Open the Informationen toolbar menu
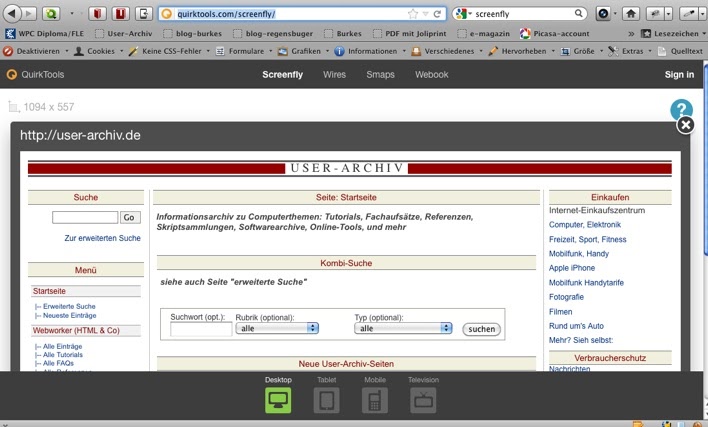This screenshot has width=708, height=427. (370, 51)
